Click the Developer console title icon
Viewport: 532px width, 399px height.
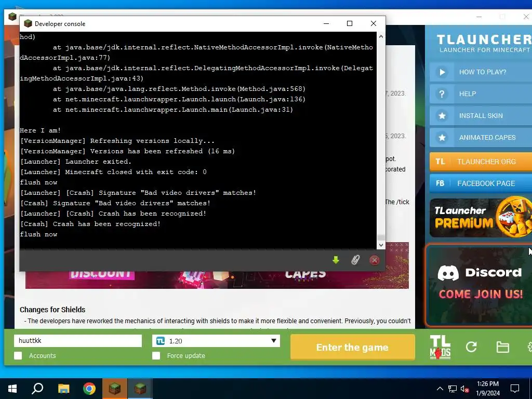point(28,23)
